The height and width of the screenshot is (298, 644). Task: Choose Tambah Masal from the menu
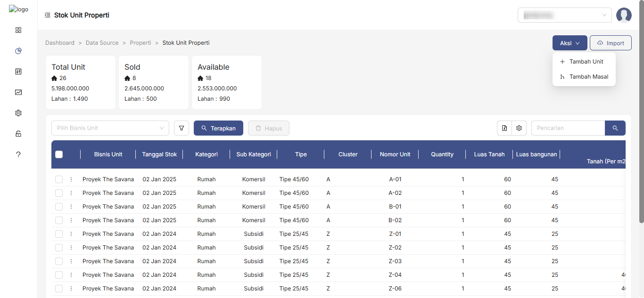point(588,77)
